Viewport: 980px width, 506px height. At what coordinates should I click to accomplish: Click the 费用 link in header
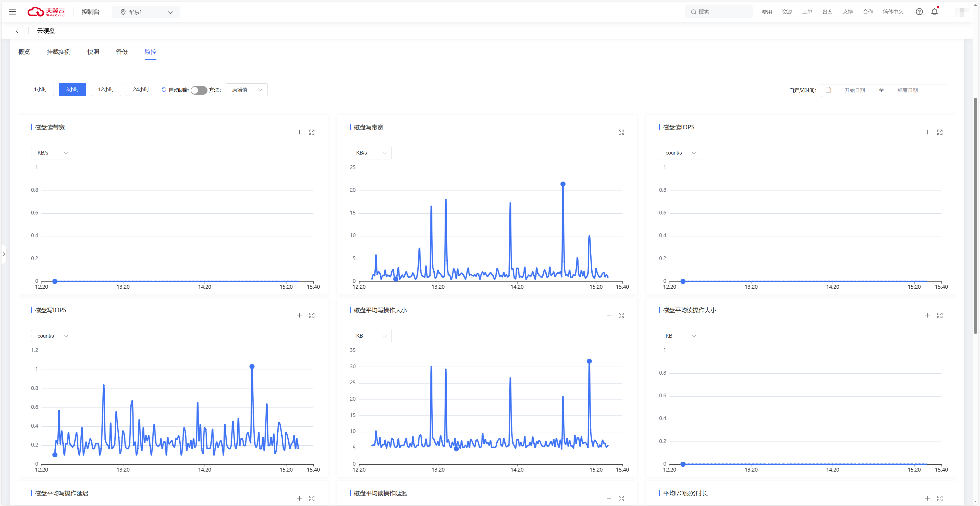[x=767, y=12]
